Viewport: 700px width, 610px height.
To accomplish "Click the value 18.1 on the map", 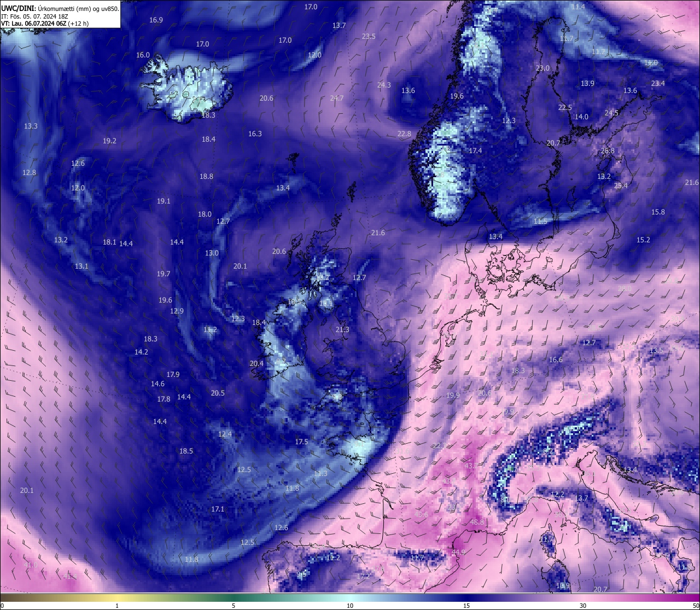I will pyautogui.click(x=109, y=242).
